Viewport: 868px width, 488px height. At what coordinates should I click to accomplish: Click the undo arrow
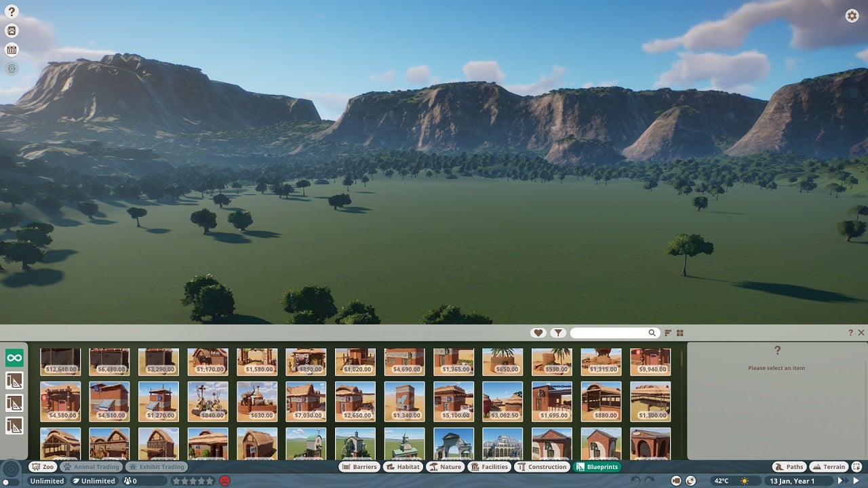click(635, 481)
